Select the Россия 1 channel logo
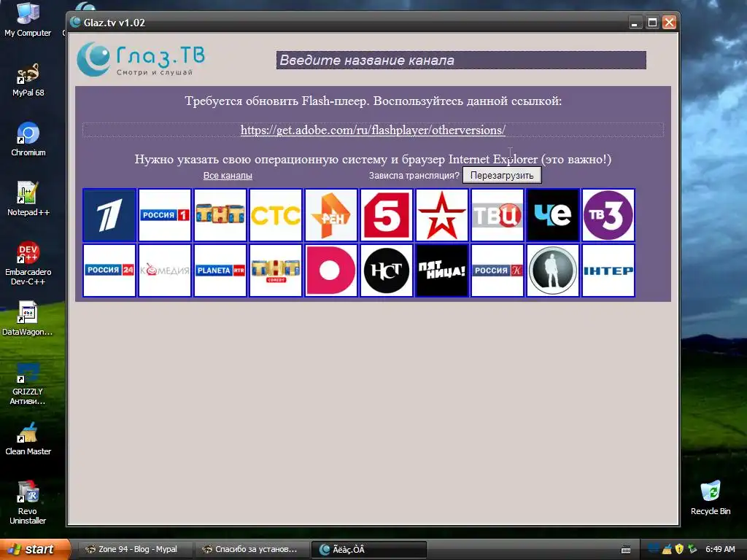 click(165, 215)
